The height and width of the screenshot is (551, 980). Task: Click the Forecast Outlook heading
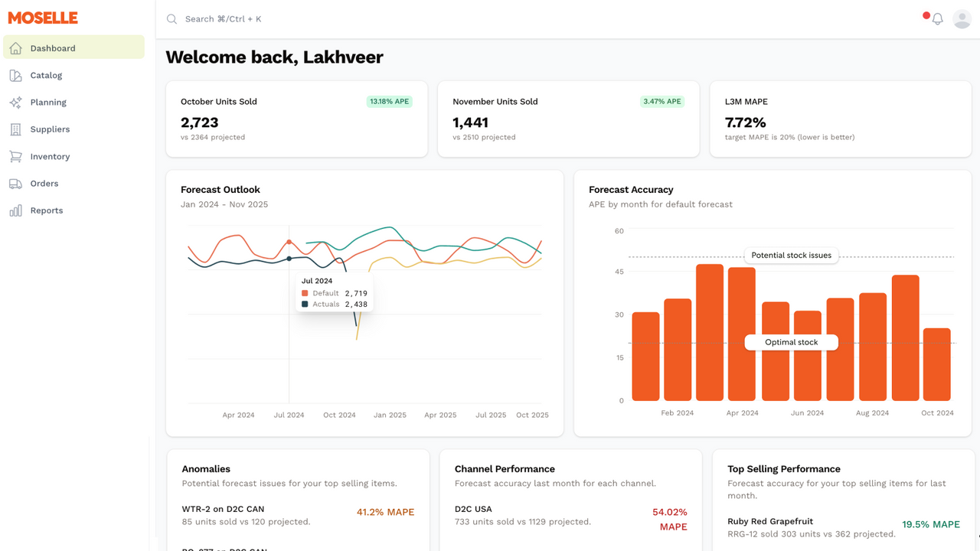(x=220, y=190)
